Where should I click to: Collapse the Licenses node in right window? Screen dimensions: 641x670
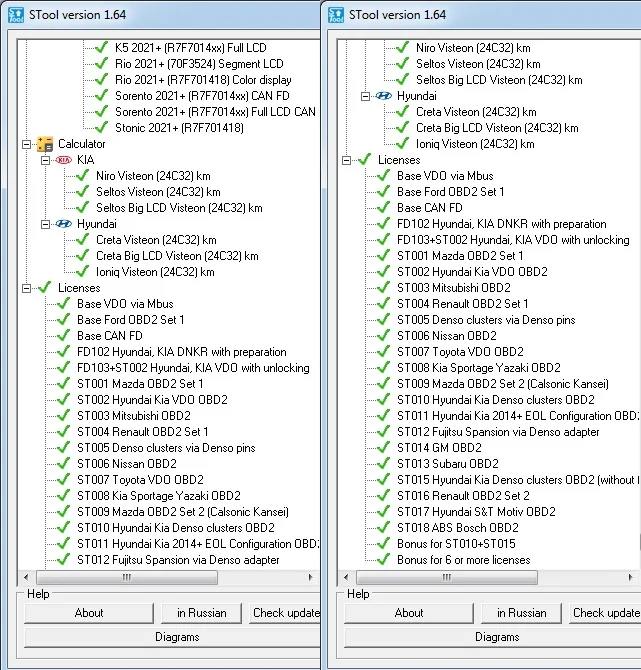point(346,160)
